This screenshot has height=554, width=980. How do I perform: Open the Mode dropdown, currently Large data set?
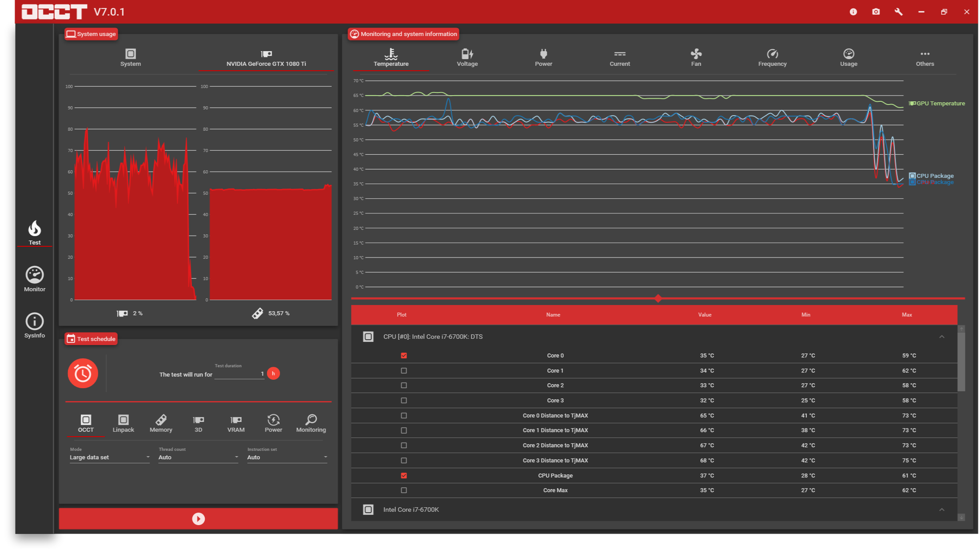point(109,458)
